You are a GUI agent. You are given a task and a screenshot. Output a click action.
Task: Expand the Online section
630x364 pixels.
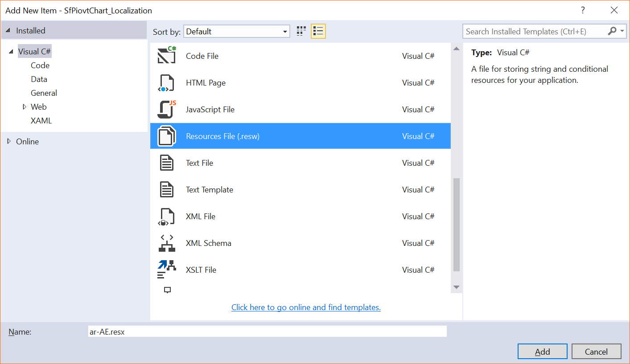(x=9, y=141)
